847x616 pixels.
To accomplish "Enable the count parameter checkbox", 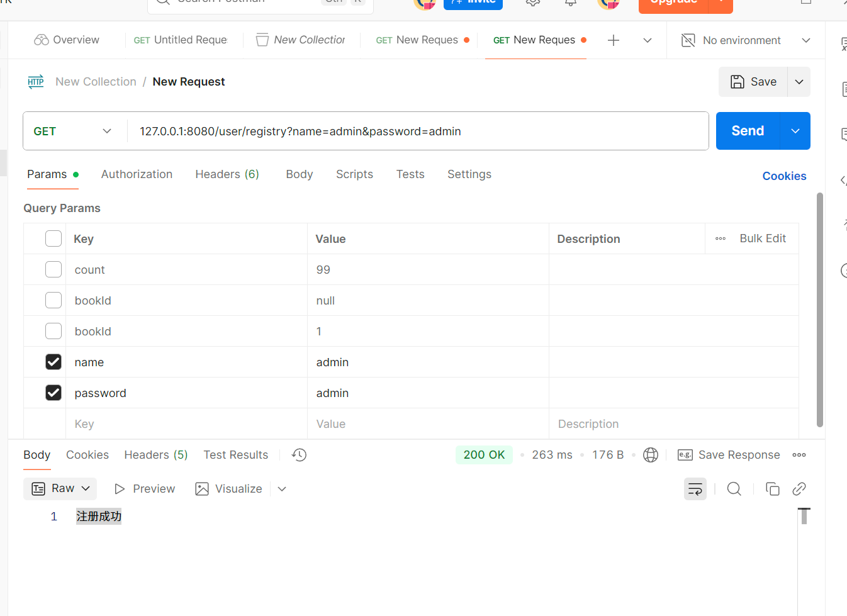I will pos(53,269).
